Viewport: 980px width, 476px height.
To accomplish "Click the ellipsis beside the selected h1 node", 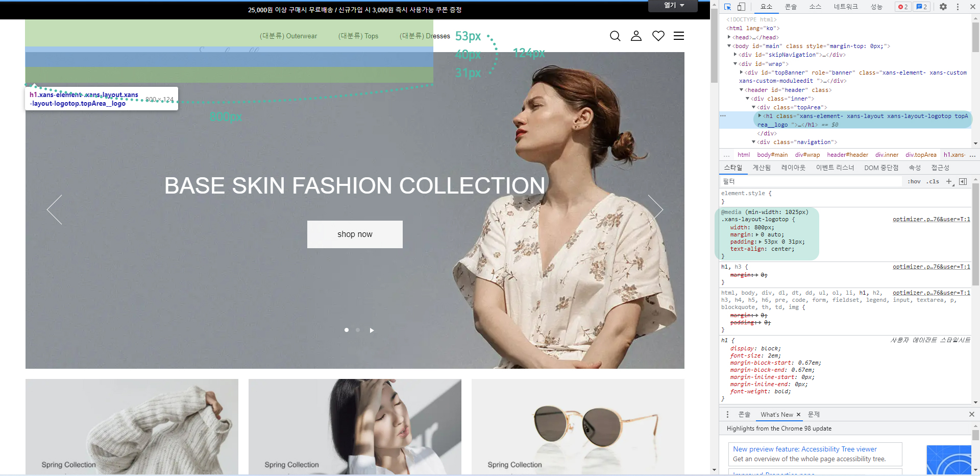I will click(723, 116).
